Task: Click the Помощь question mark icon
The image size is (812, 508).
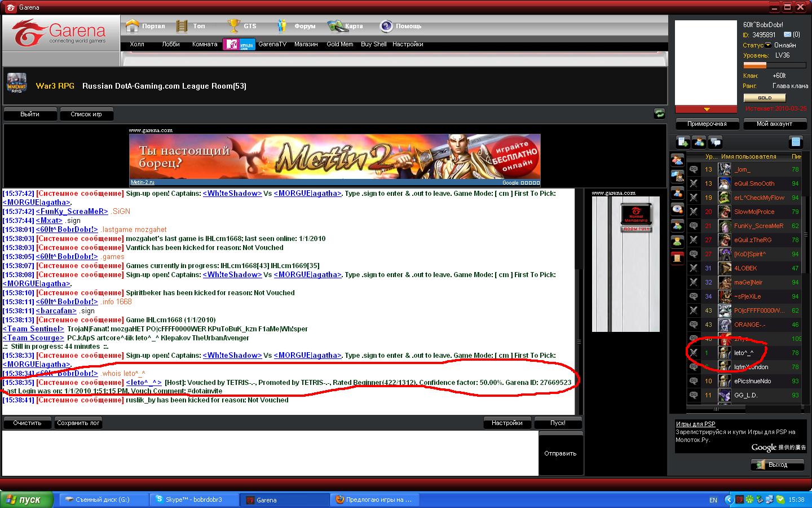Action: (386, 26)
